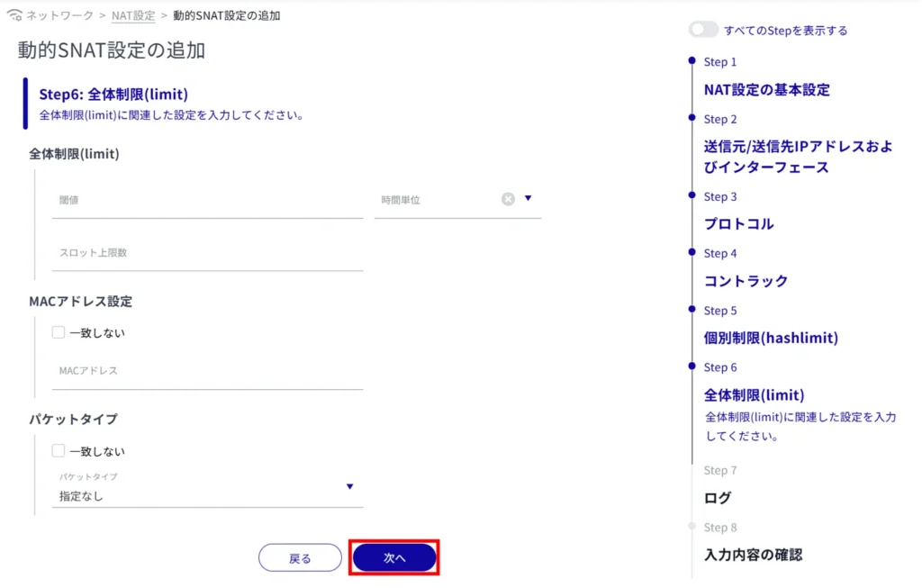Click the 戻る button
922x588 pixels.
tap(300, 558)
